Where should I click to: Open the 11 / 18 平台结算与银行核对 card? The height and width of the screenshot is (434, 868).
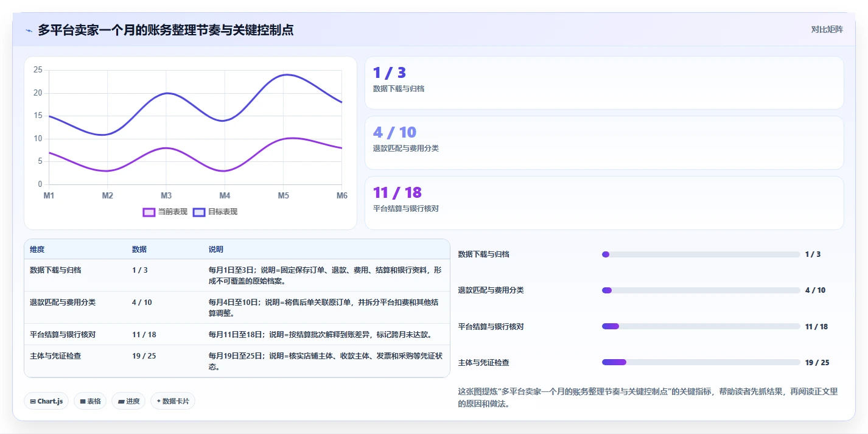(604, 203)
